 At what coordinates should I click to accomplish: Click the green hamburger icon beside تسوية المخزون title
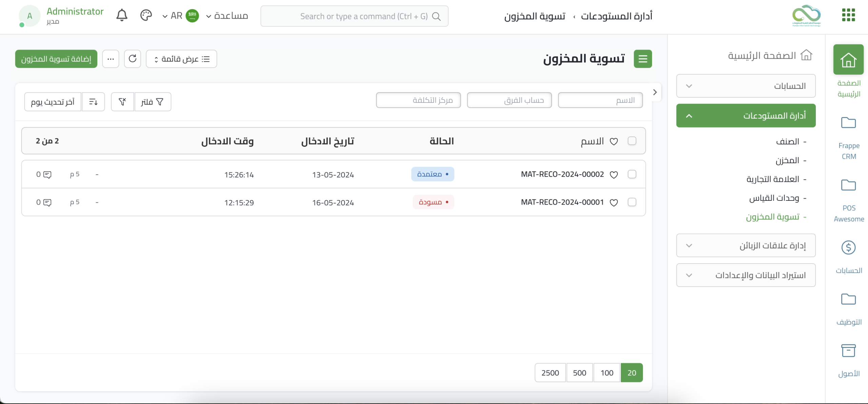643,58
